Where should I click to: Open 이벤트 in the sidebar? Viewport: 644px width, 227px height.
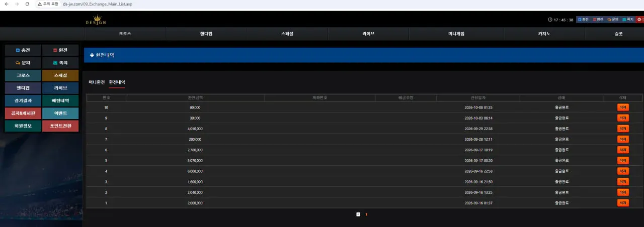point(60,113)
